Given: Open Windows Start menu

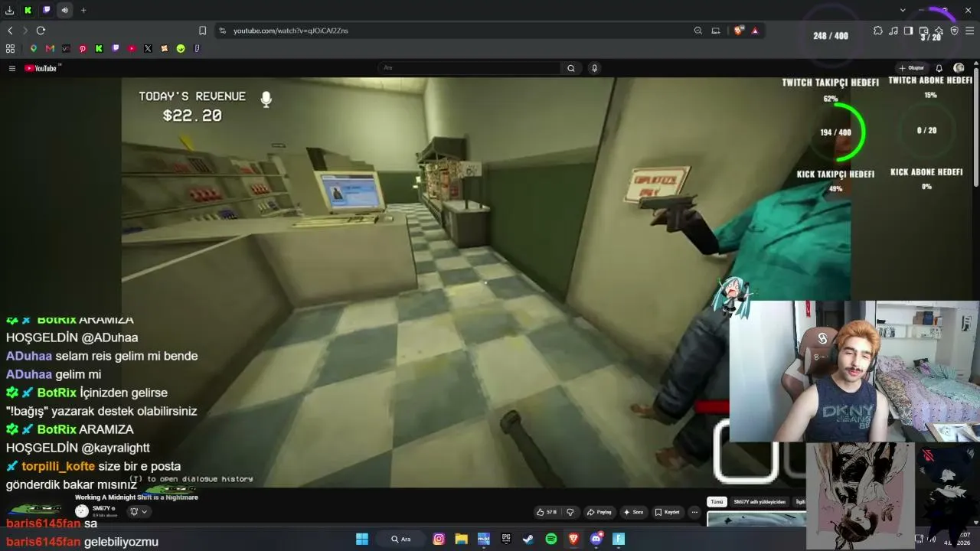Looking at the screenshot, I should [362, 539].
